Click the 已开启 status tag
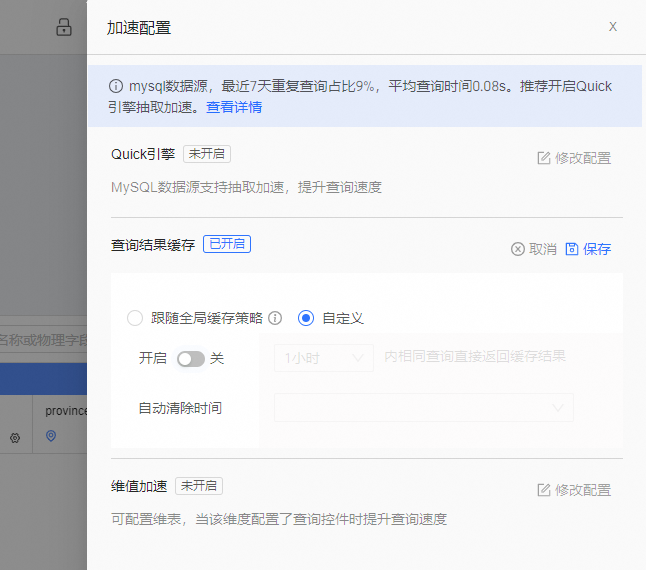Viewport: 646px width, 570px height. [x=227, y=244]
